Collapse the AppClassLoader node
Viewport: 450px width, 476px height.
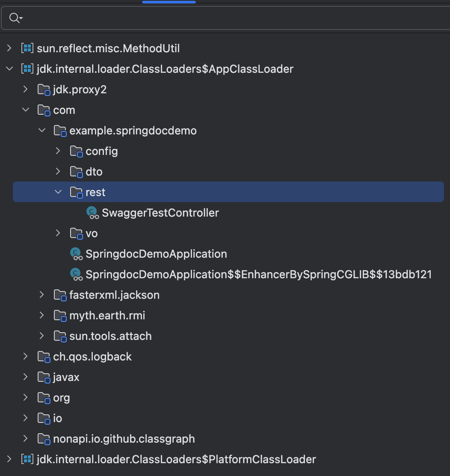click(x=9, y=69)
